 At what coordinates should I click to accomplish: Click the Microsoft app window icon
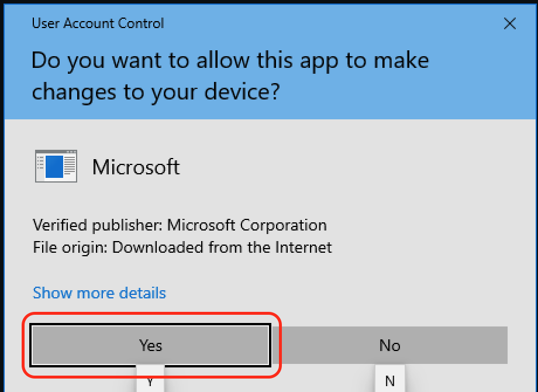56,167
